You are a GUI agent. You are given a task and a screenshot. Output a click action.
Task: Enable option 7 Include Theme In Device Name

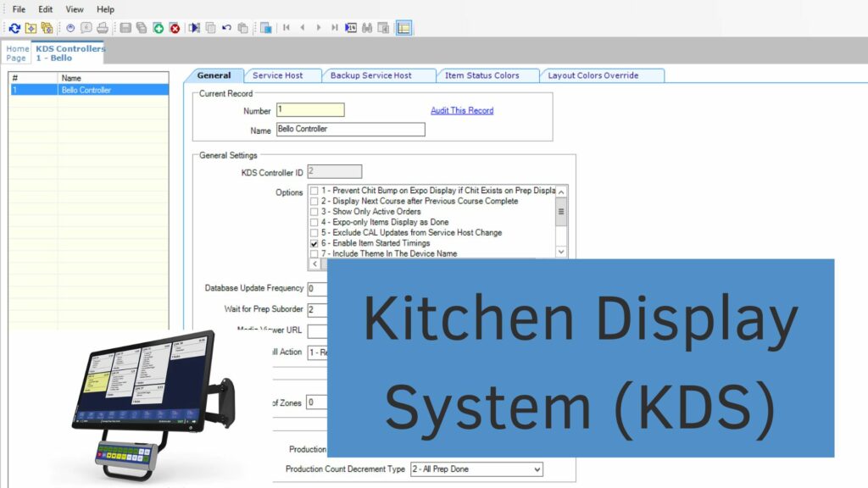click(x=314, y=254)
